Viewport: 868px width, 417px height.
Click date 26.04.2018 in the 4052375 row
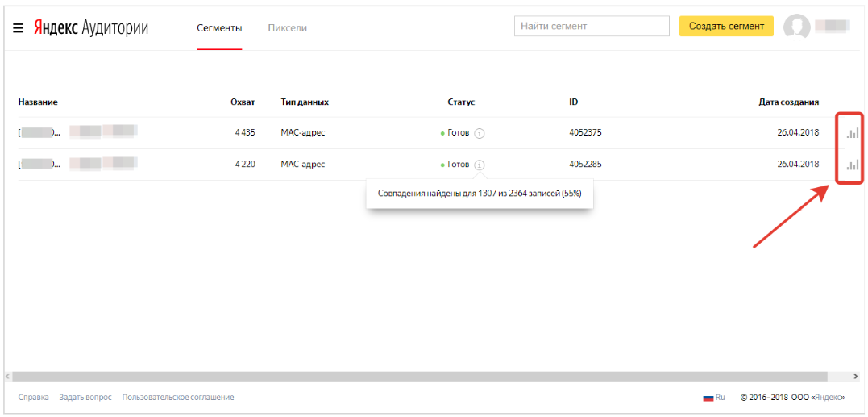[798, 133]
